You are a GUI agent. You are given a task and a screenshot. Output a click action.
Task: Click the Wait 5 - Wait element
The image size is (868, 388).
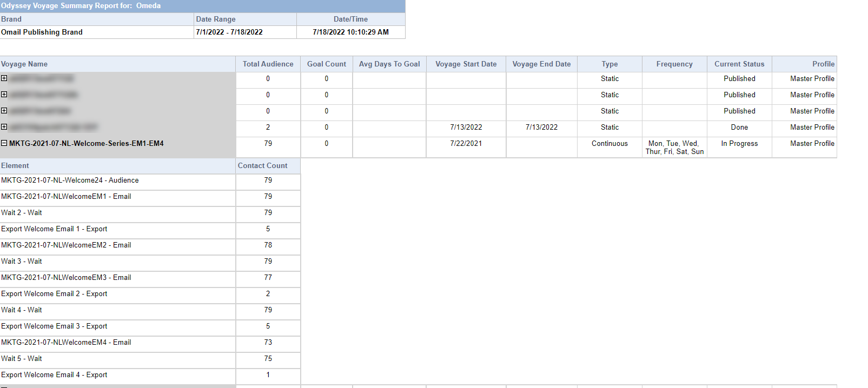coord(22,358)
